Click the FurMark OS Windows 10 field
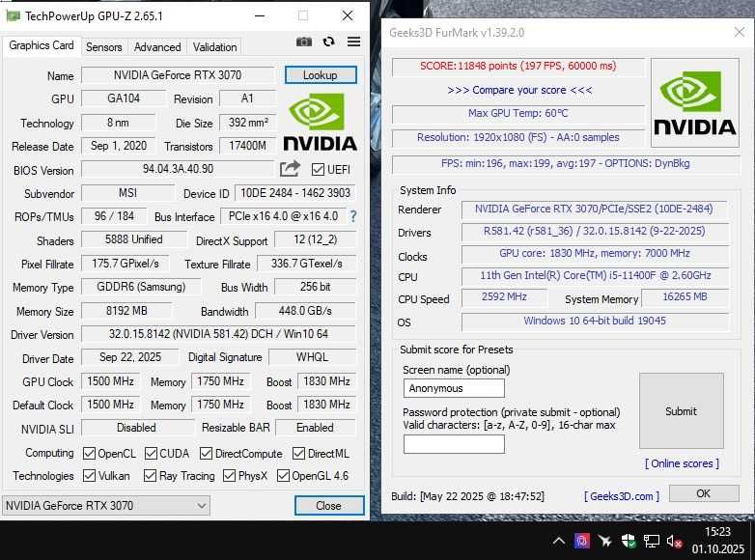Image resolution: width=755 pixels, height=560 pixels. [x=595, y=322]
